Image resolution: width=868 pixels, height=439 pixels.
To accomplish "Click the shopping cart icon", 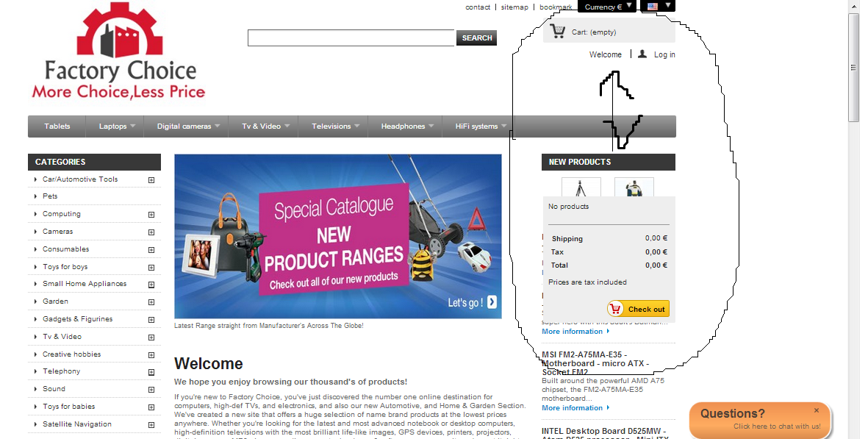I will (557, 31).
